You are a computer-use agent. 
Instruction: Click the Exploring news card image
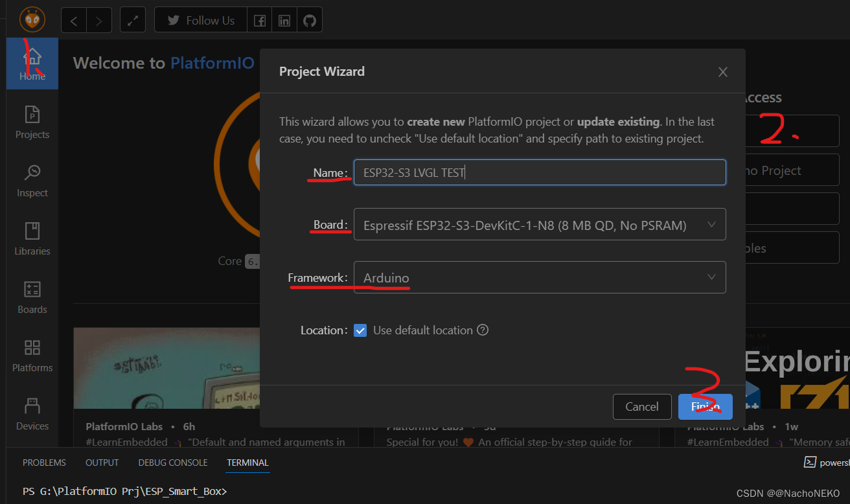797,368
